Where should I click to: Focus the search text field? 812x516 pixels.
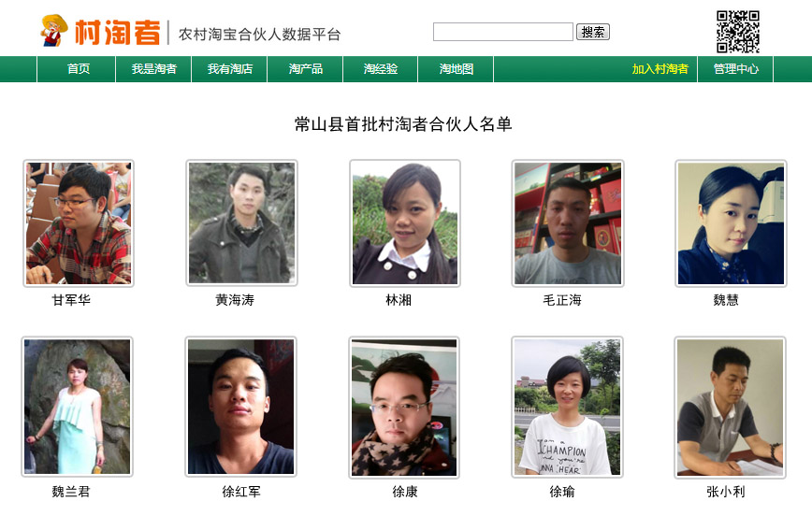(503, 32)
